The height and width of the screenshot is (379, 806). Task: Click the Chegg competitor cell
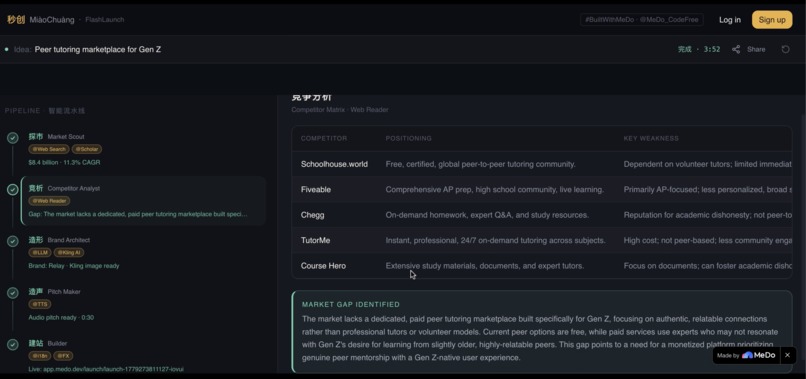pyautogui.click(x=313, y=215)
